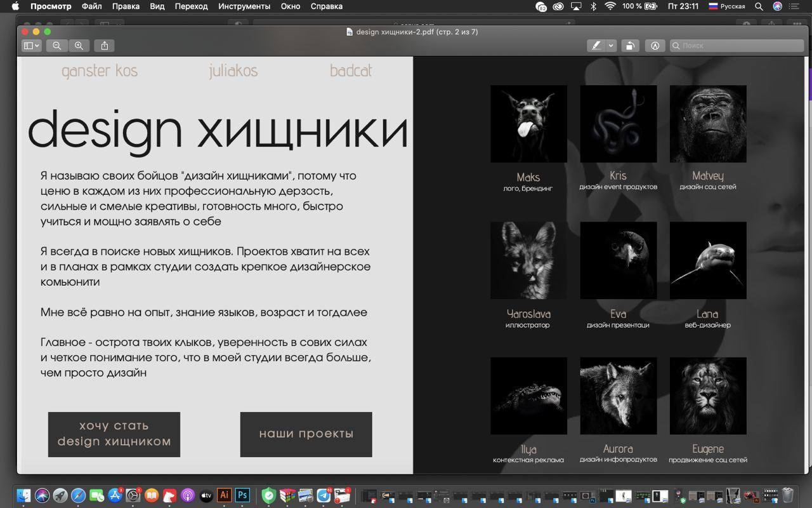Screen dimensions: 812x508
Task: Click the «веб-дизайнер» caption
Action: (708, 325)
